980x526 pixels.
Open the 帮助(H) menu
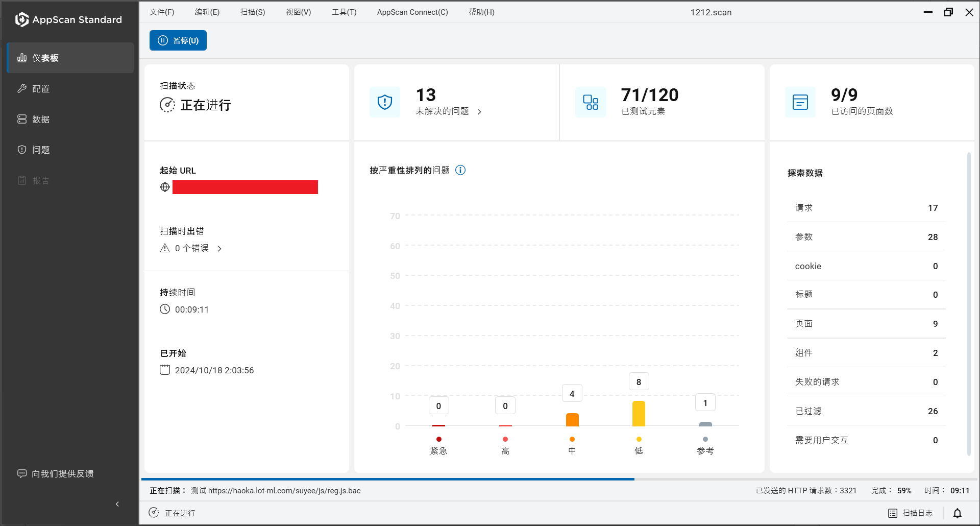(x=481, y=12)
